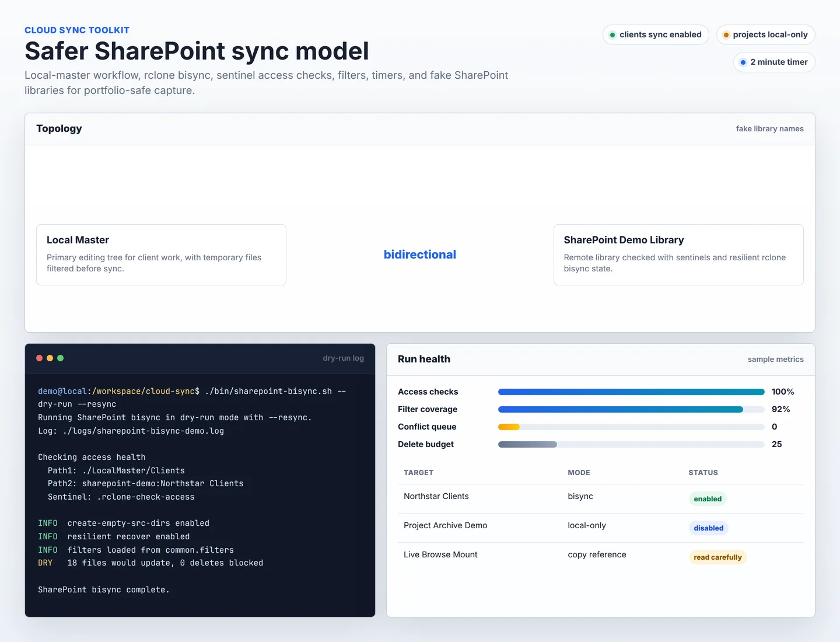840x642 pixels.
Task: Click the 'local-only' mode cell
Action: point(587,525)
